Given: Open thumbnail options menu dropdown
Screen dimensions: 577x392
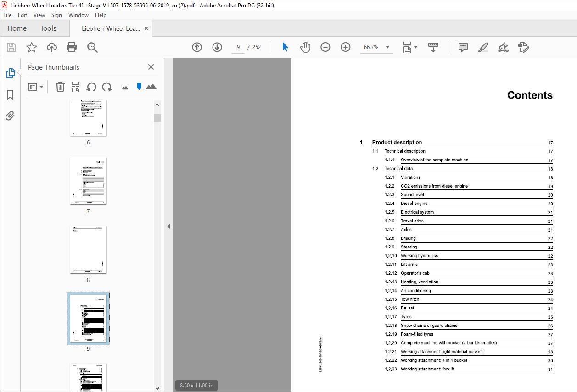Looking at the screenshot, I should [x=36, y=87].
